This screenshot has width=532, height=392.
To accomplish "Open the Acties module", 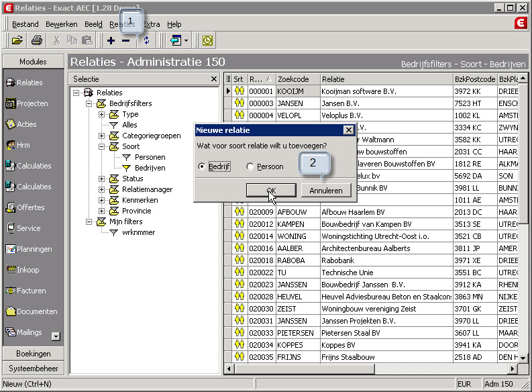I will (21, 124).
